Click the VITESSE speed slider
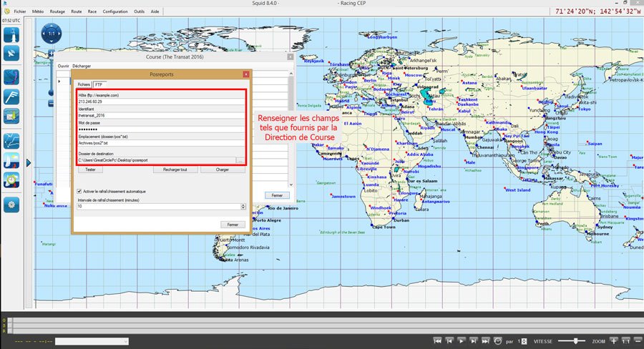Viewport: 644px width, 349px height. (x=571, y=341)
